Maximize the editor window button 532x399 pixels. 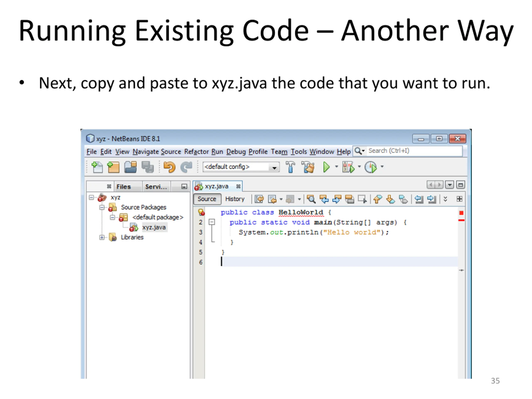tap(460, 185)
